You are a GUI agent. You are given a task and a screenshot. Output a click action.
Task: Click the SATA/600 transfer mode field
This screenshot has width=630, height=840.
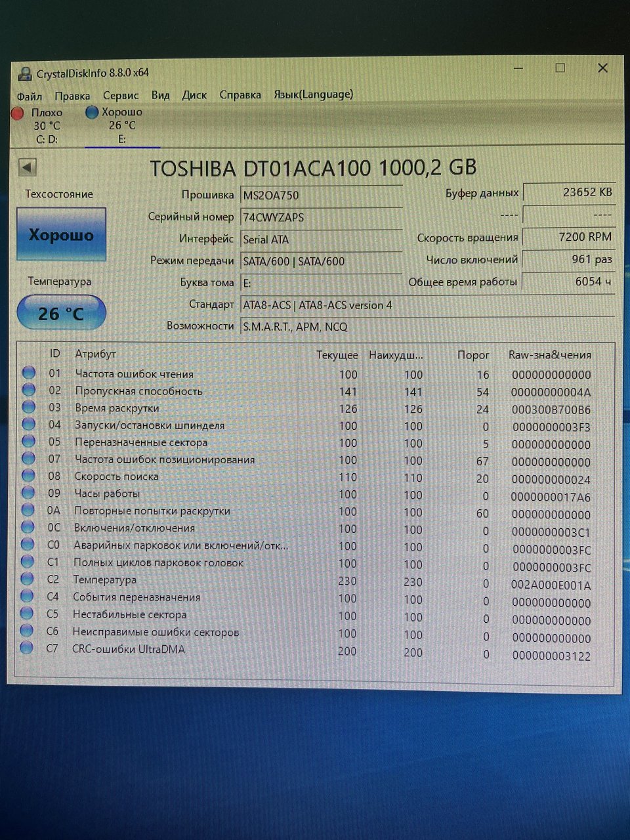pyautogui.click(x=322, y=261)
